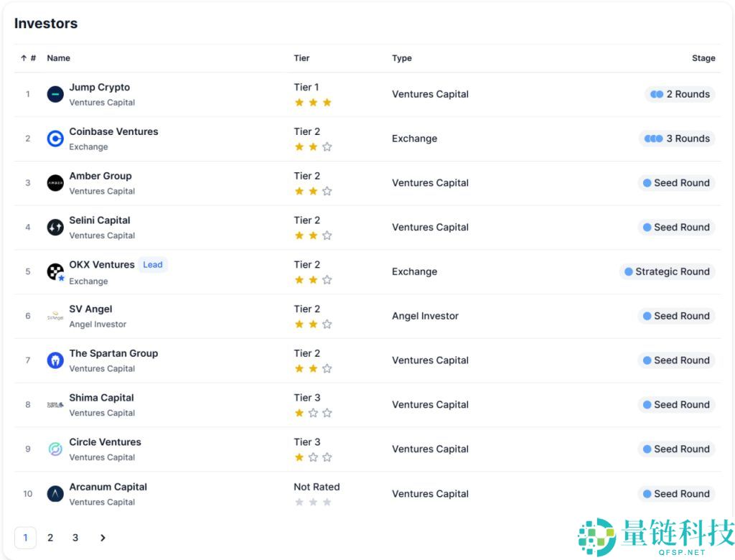Click The Spartan Group logo icon
The height and width of the screenshot is (560, 735).
(55, 360)
